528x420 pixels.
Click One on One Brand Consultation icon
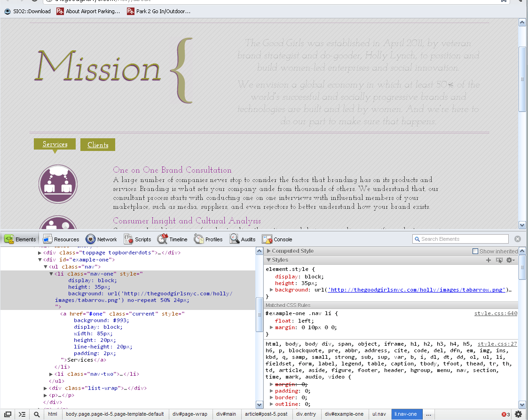(58, 184)
